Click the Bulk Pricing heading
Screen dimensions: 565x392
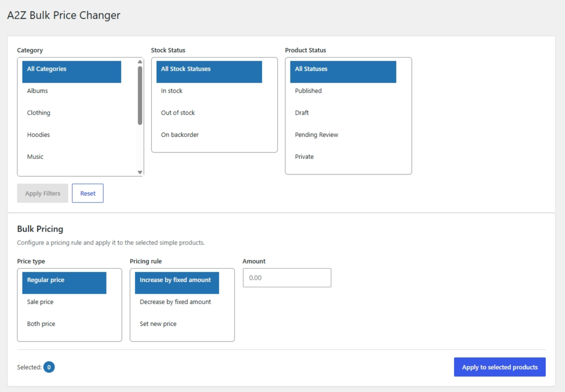point(40,229)
